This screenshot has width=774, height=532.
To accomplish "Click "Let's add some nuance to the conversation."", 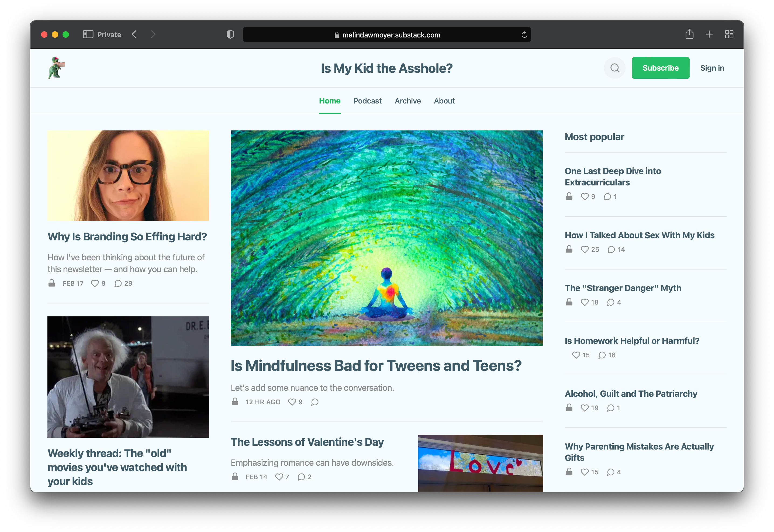I will tap(312, 388).
